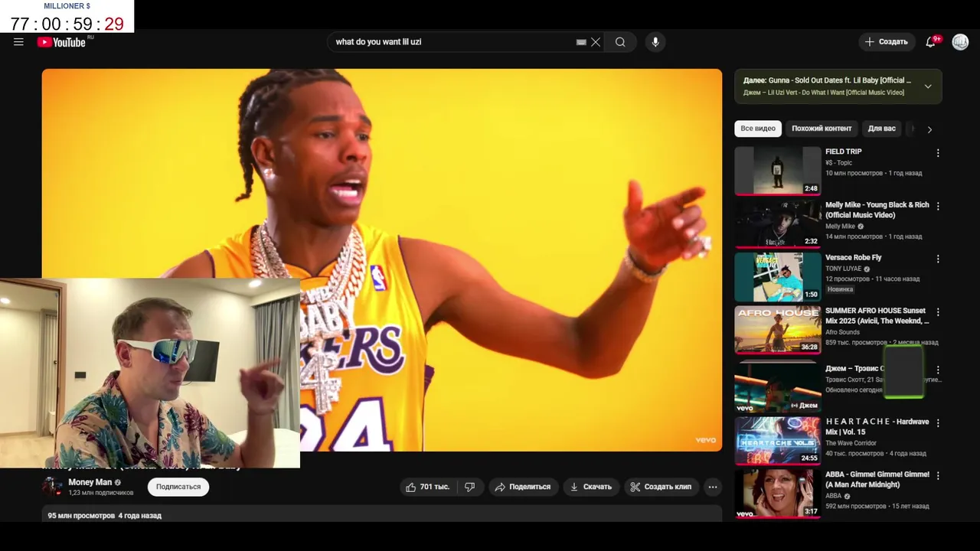980x551 pixels.
Task: Click the Скачать download button
Action: [x=591, y=487]
